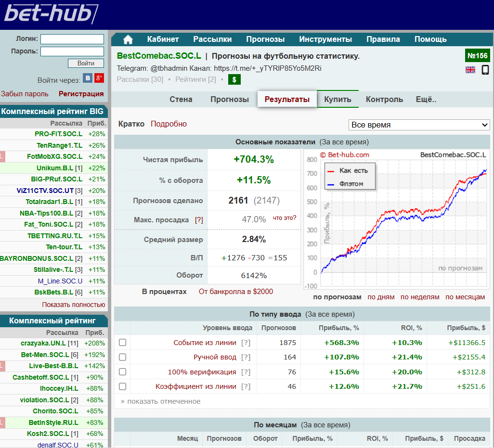
Task: Check the checkbox for Коэффициент из линии row
Action: click(x=122, y=386)
